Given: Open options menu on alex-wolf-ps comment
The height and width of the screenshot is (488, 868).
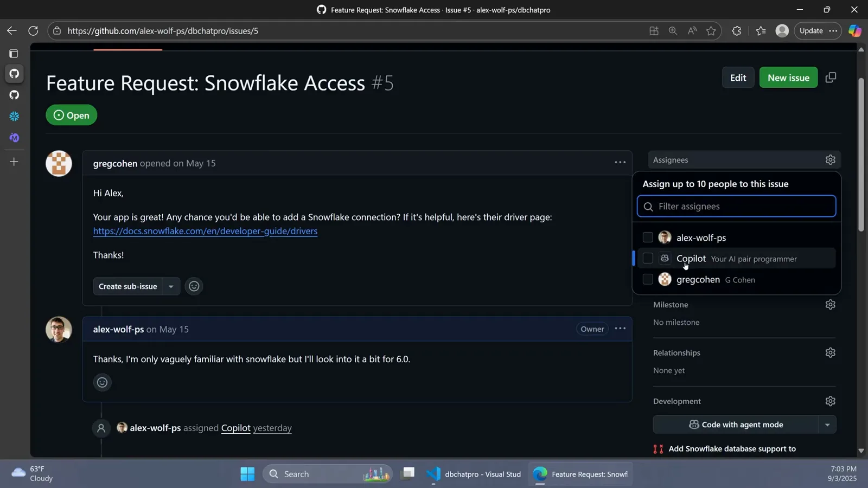Looking at the screenshot, I should (620, 329).
